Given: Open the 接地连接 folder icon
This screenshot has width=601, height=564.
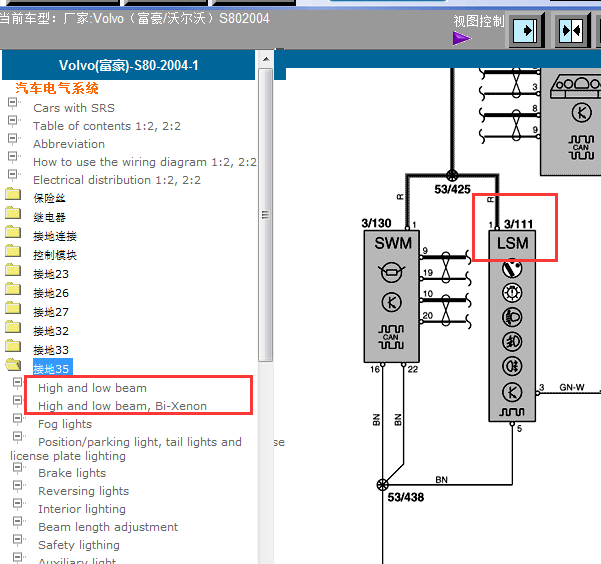Looking at the screenshot, I should click(x=13, y=232).
